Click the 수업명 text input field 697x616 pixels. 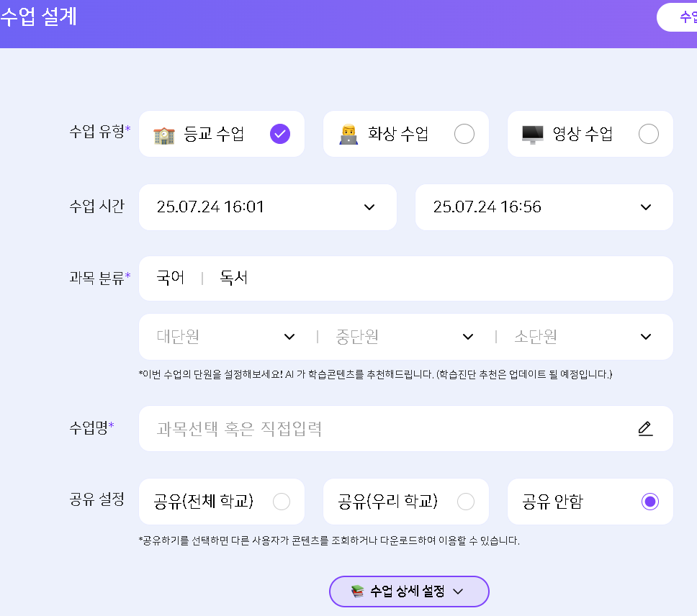(x=389, y=429)
